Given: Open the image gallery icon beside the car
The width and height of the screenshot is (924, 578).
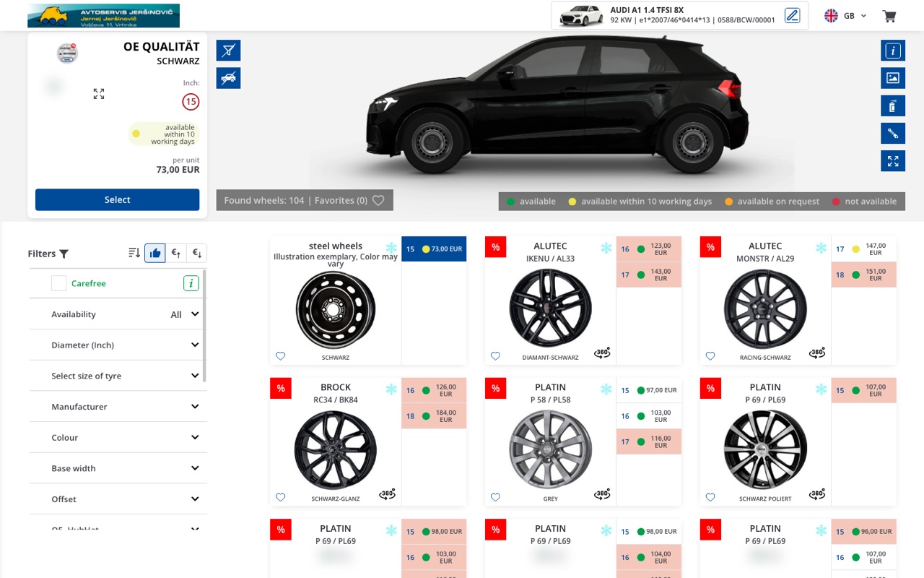Looking at the screenshot, I should 893,78.
